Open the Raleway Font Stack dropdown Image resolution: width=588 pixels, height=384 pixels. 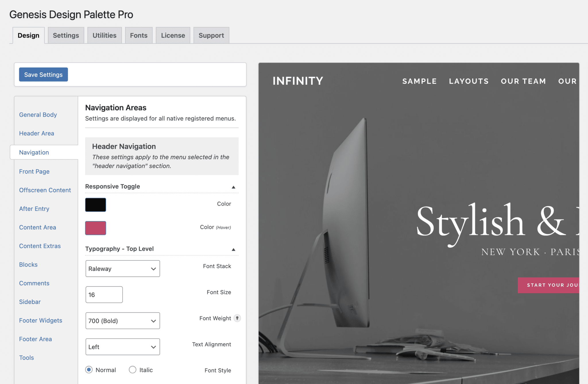[123, 269]
